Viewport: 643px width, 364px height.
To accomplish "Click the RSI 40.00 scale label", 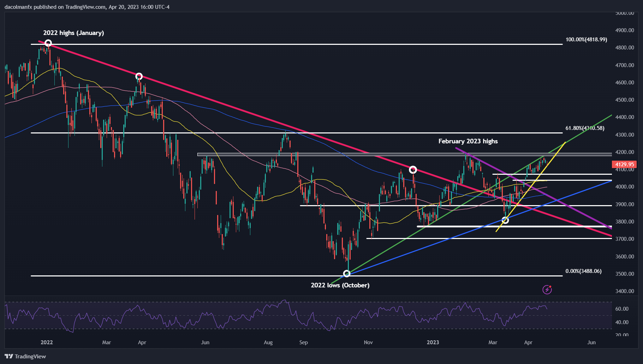I will click(x=622, y=322).
